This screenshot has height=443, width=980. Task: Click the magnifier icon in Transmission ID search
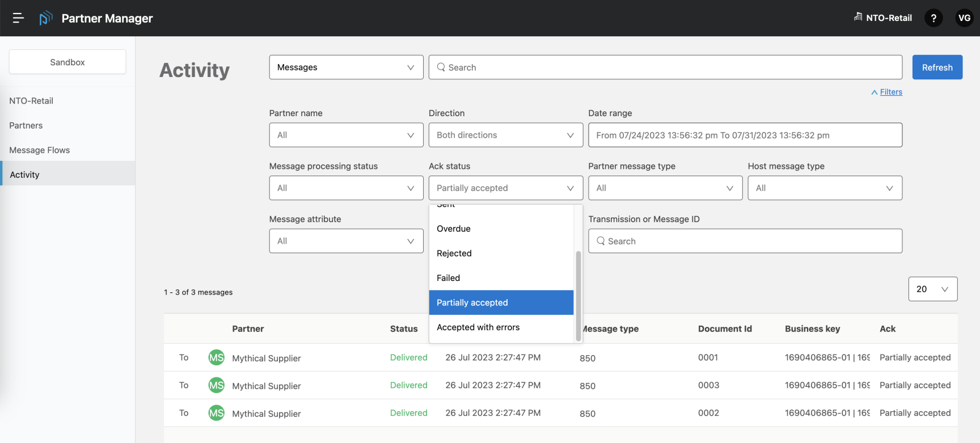point(601,241)
